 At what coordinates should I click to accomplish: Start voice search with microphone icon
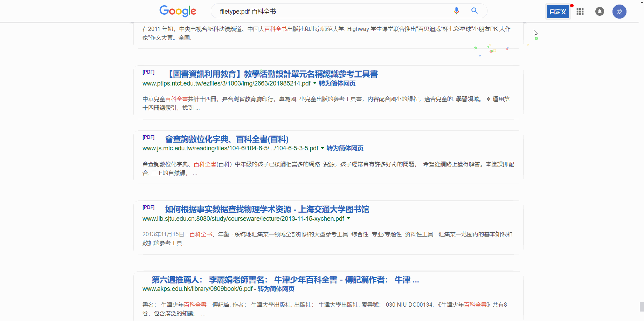456,11
